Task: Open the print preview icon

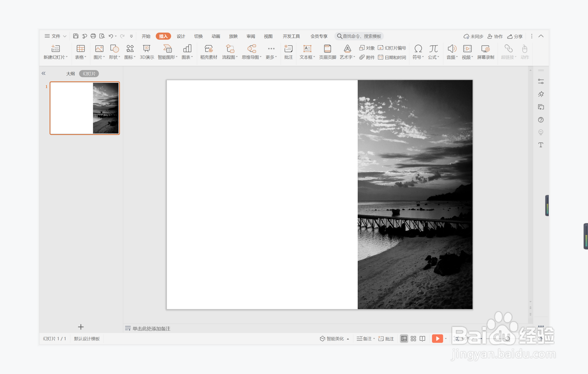Action: tap(102, 36)
